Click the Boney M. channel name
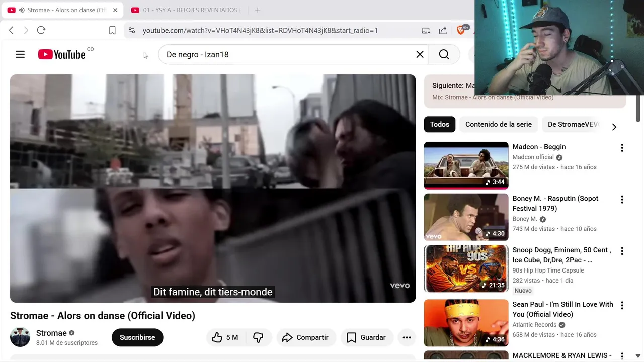 pyautogui.click(x=525, y=219)
